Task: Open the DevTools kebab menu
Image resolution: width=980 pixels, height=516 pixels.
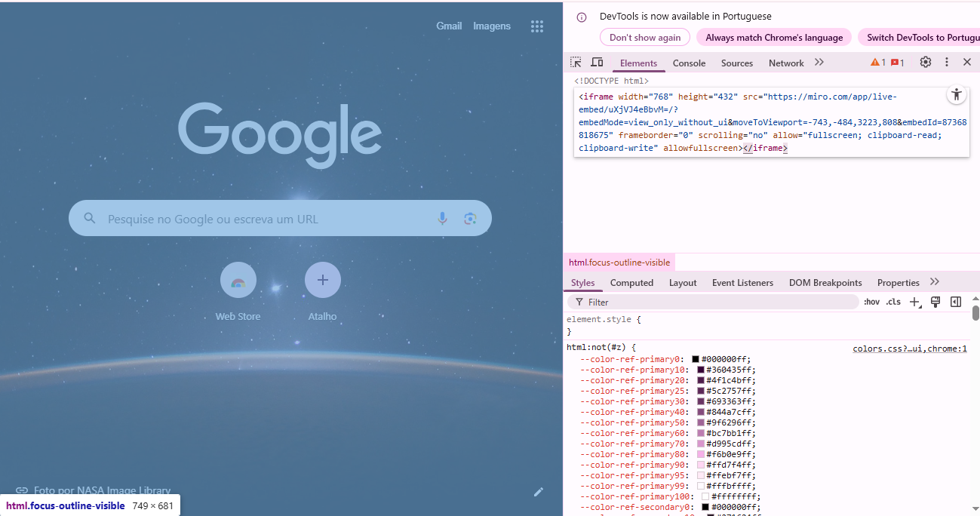Action: (x=946, y=63)
